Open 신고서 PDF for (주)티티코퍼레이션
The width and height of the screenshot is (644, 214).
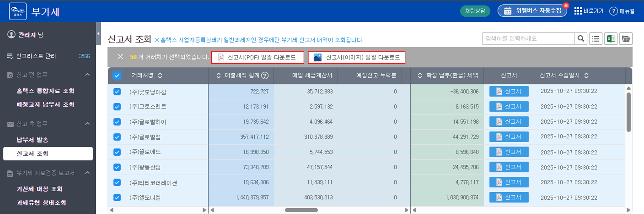coord(509,182)
